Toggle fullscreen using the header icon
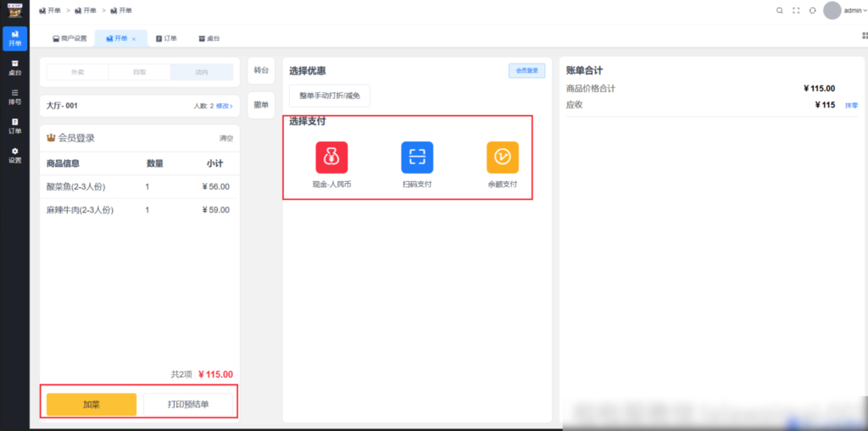 pos(796,11)
